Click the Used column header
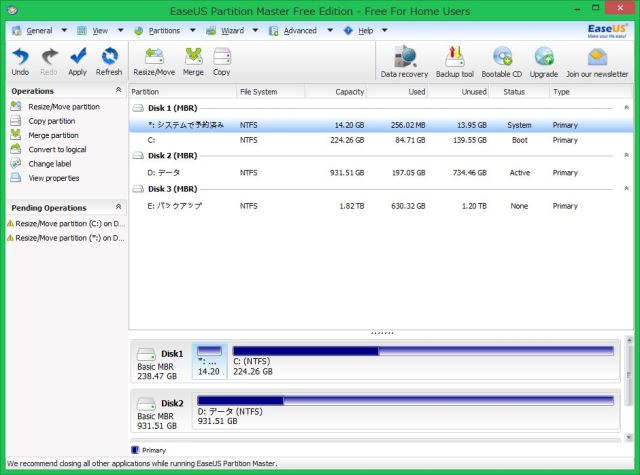 397,92
